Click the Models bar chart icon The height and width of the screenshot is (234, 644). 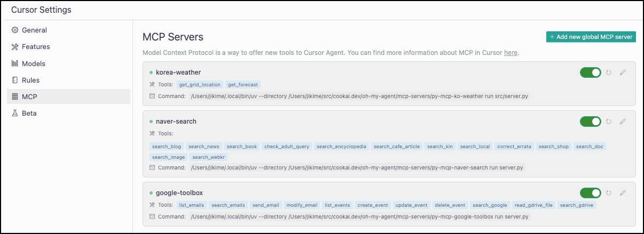tap(15, 63)
